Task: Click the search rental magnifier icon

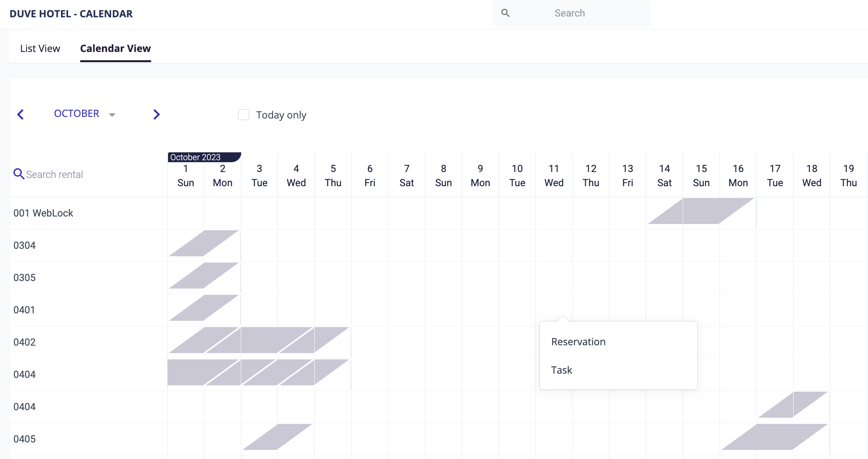Action: (18, 174)
